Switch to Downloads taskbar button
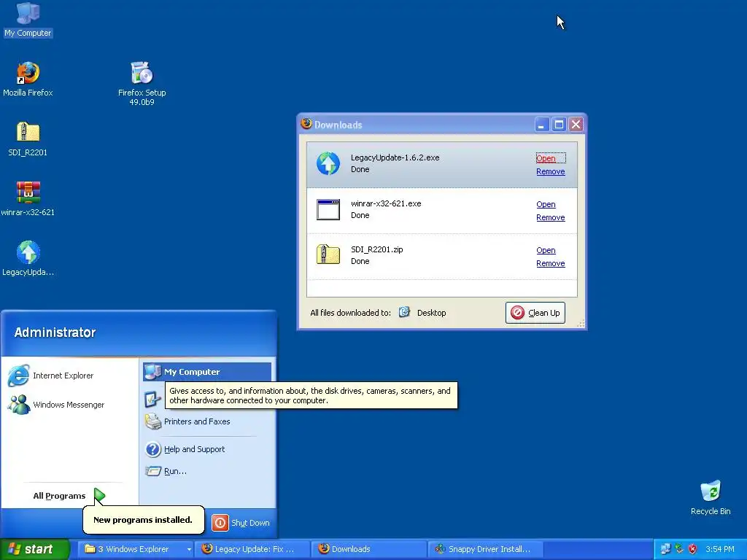 click(x=369, y=549)
